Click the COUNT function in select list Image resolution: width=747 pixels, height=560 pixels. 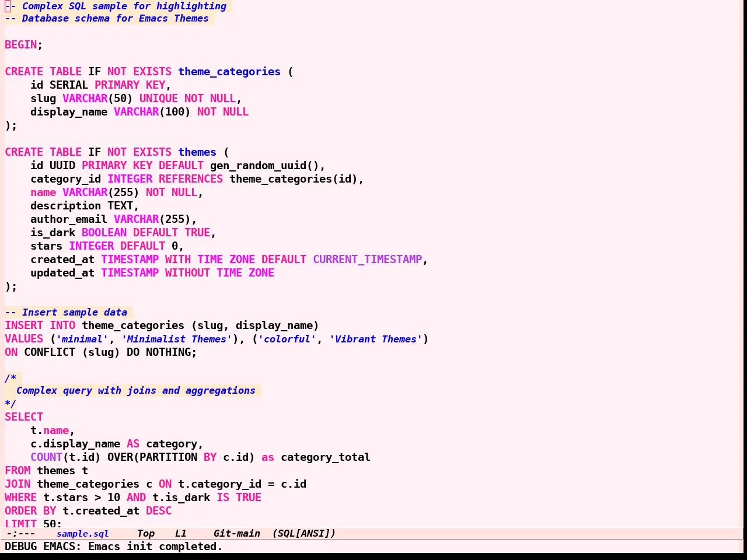pyautogui.click(x=47, y=457)
